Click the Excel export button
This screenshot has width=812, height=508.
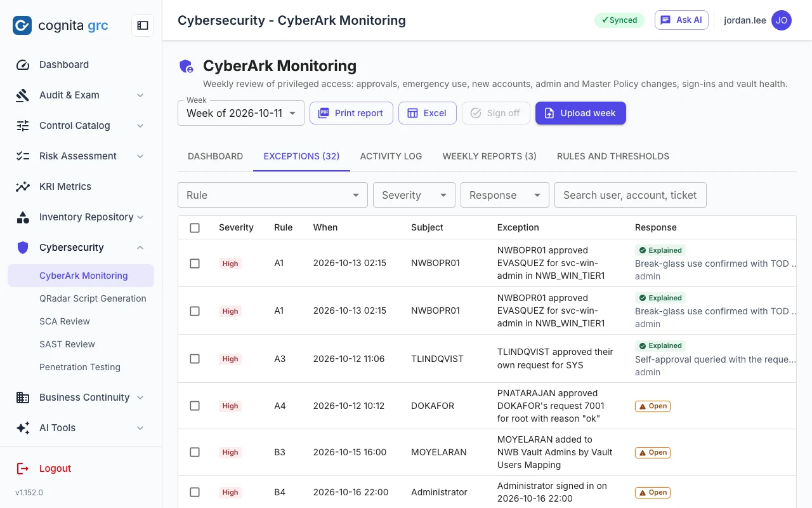[x=427, y=113]
